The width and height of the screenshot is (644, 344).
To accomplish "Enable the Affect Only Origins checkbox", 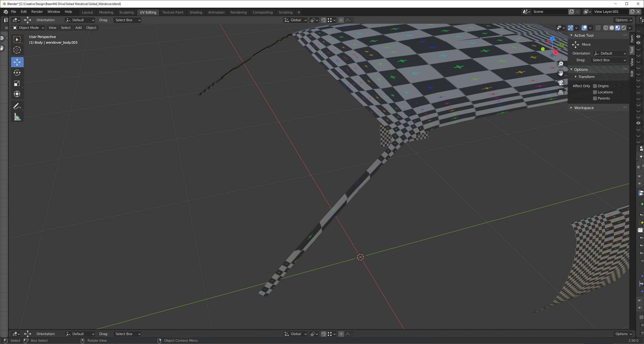I will pos(595,86).
